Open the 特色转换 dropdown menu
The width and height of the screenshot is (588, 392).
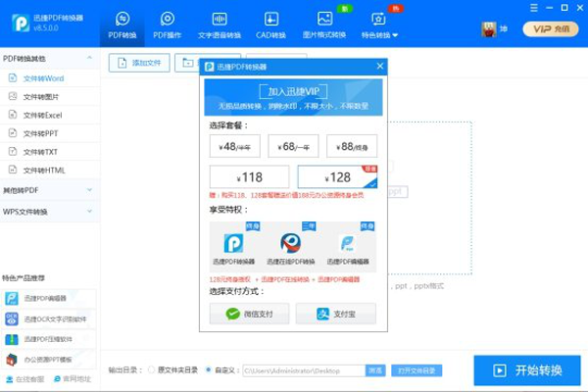(x=378, y=26)
